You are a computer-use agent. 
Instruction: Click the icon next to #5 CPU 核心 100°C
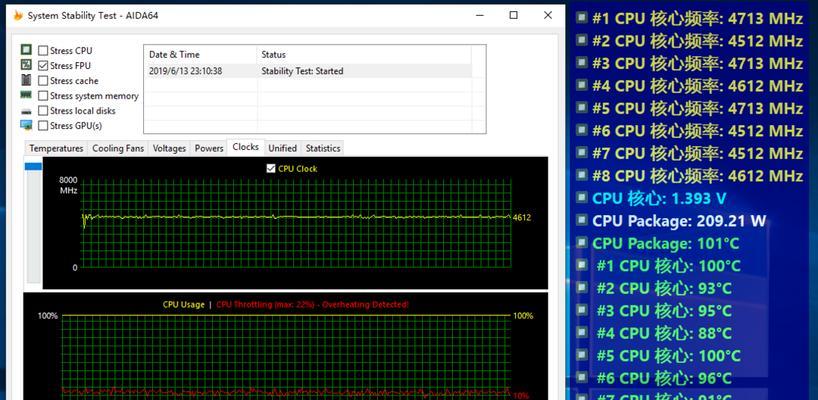pyautogui.click(x=582, y=354)
